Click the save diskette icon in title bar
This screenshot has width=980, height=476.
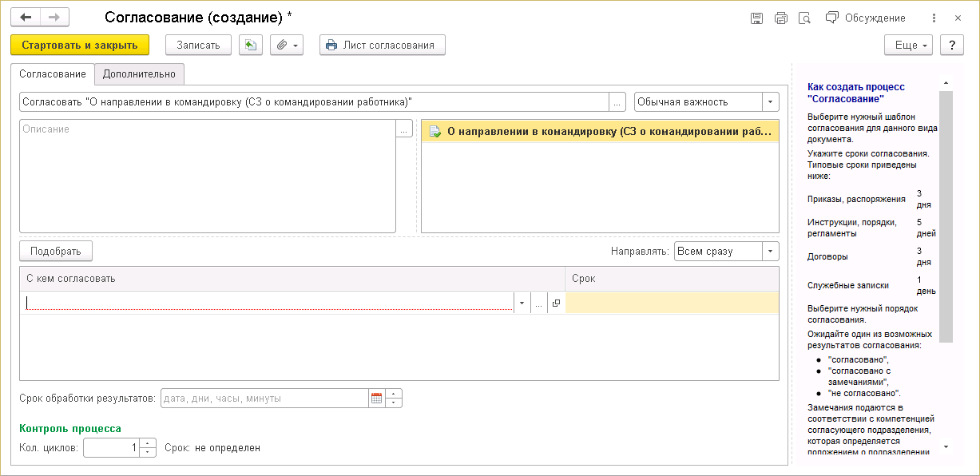pyautogui.click(x=756, y=18)
